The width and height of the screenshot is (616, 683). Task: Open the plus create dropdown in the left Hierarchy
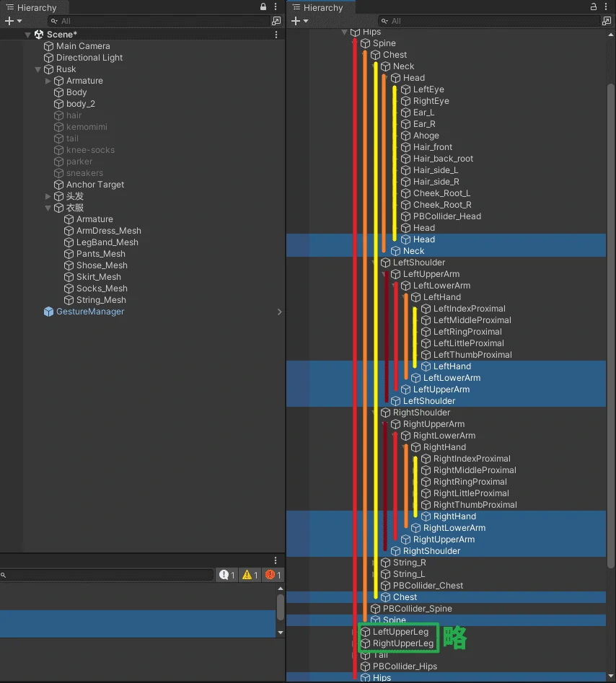click(x=14, y=22)
